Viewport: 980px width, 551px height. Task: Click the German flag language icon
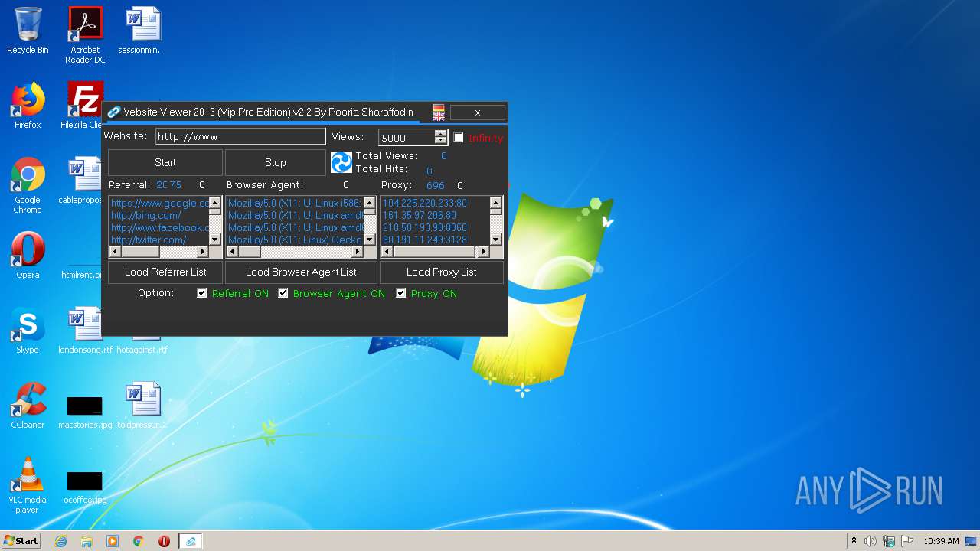coord(439,108)
